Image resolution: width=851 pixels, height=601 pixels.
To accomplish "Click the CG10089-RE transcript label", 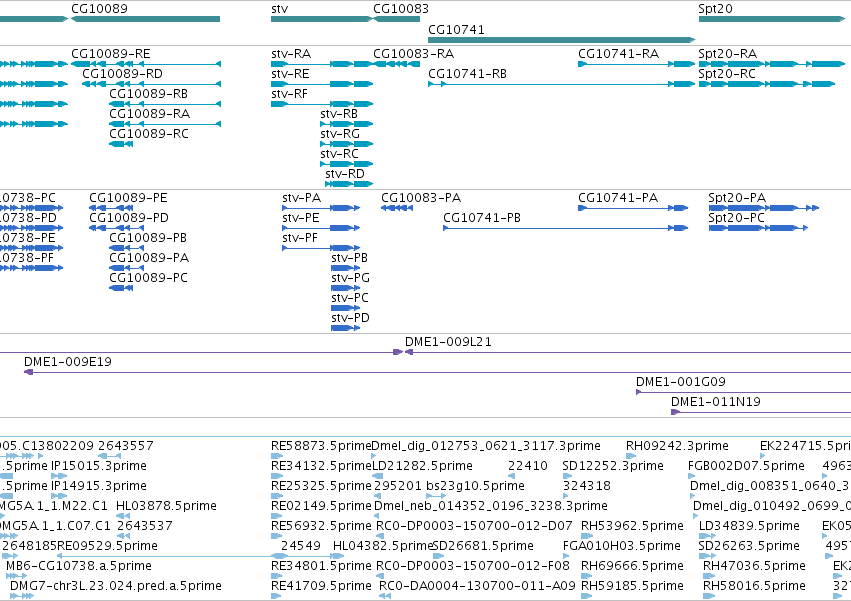I will coord(111,54).
